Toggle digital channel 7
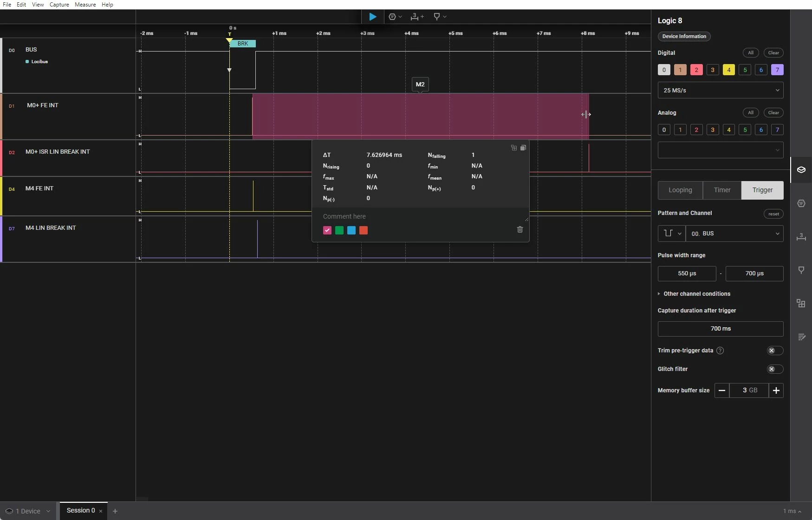 (777, 70)
